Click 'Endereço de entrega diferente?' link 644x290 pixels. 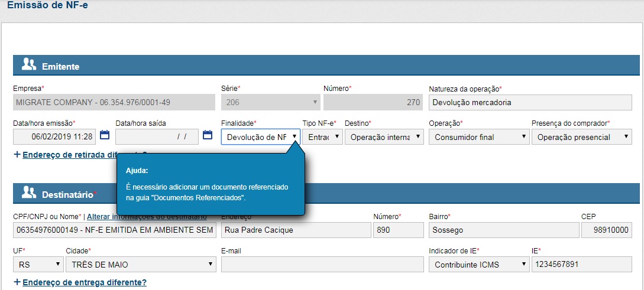(84, 282)
